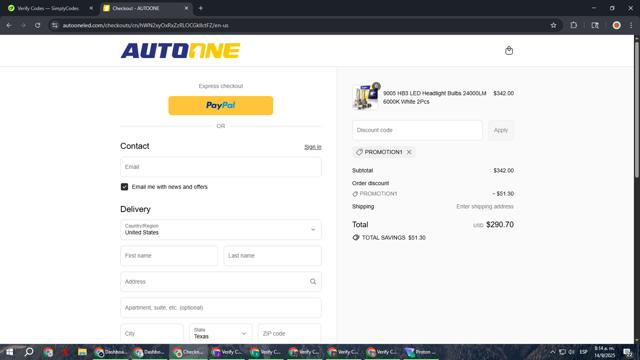Click the PROMOTION1 tag icon in the chip

click(x=359, y=152)
